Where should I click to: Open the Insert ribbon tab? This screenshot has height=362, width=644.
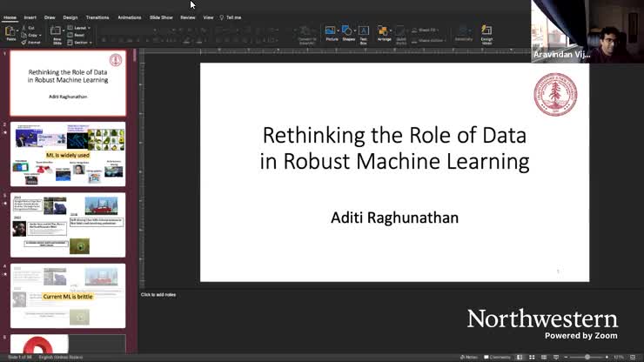(30, 17)
